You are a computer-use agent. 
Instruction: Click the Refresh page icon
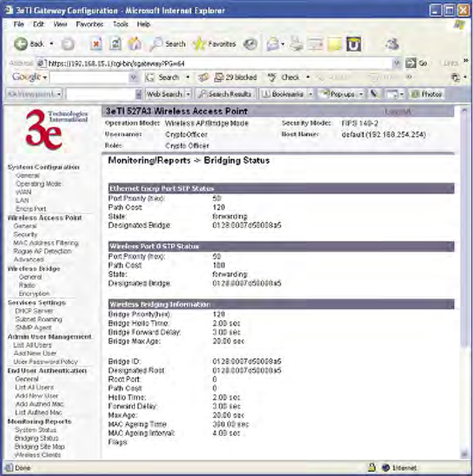(115, 45)
